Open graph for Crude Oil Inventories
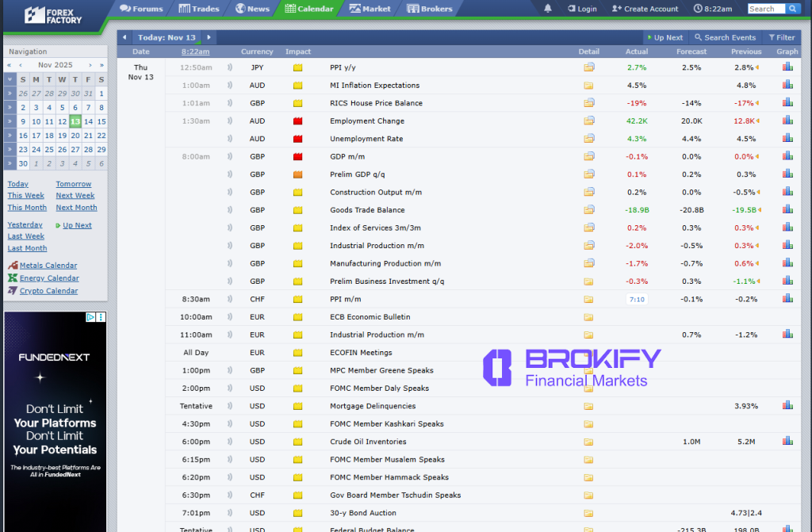 pos(787,442)
